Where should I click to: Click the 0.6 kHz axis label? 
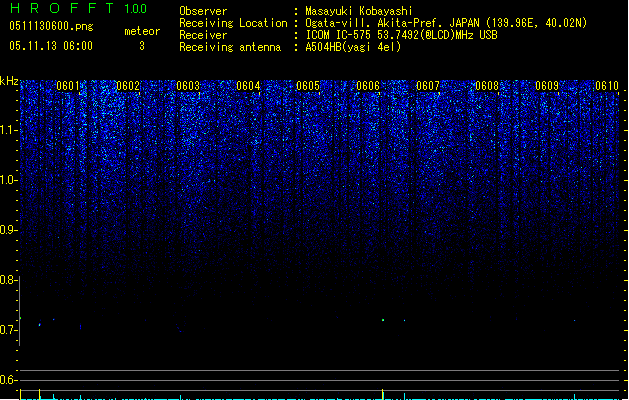[8, 380]
